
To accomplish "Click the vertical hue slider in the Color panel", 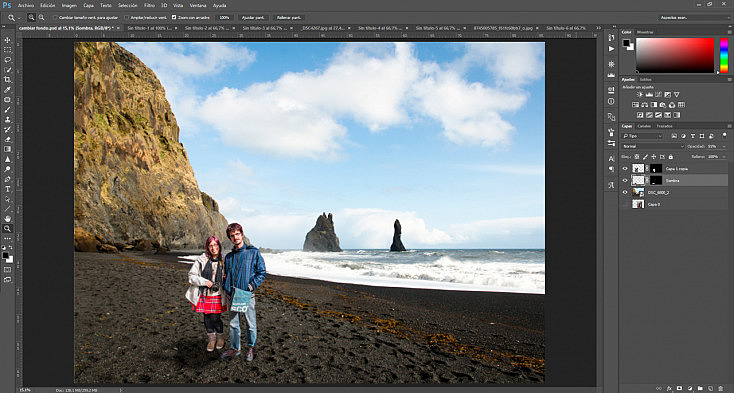I will (x=724, y=55).
